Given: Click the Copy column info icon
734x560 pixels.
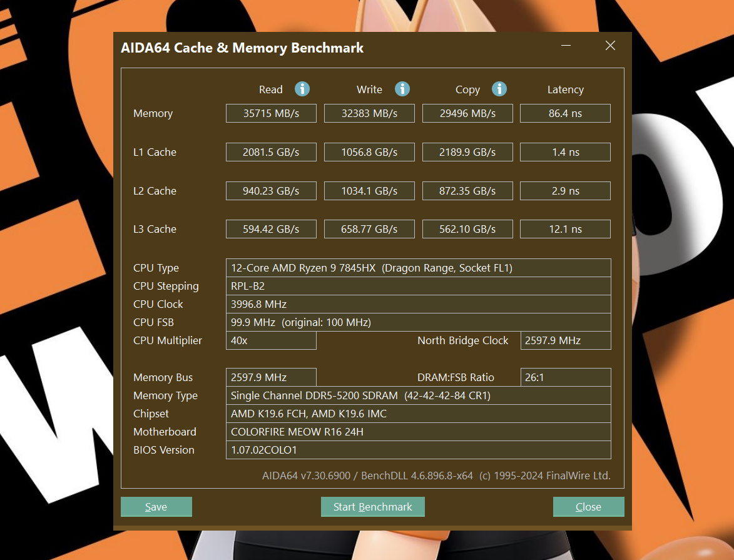Looking at the screenshot, I should pyautogui.click(x=499, y=89).
